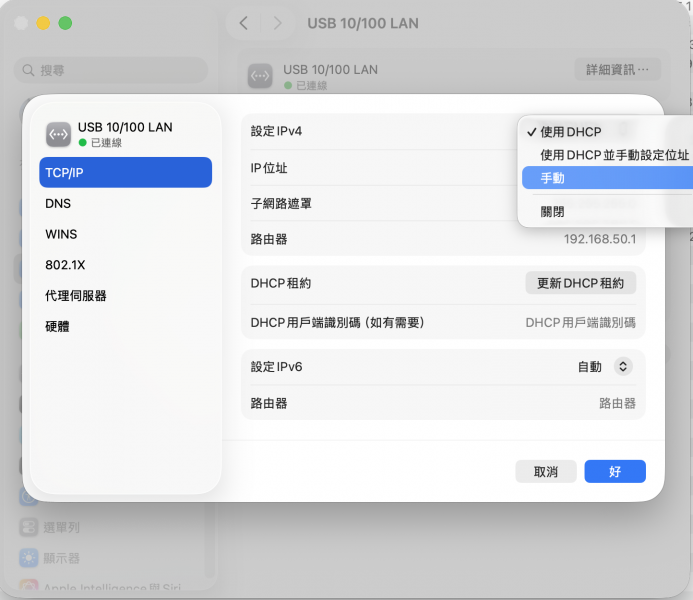Click the 詳細資訊 button in background window
Screen dimensions: 693x600
pyautogui.click(x=617, y=69)
